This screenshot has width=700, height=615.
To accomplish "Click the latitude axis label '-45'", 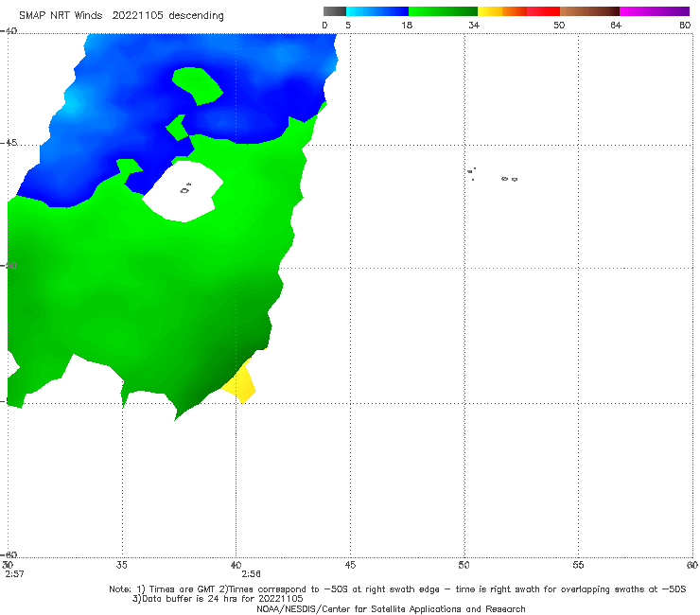I will point(9,143).
